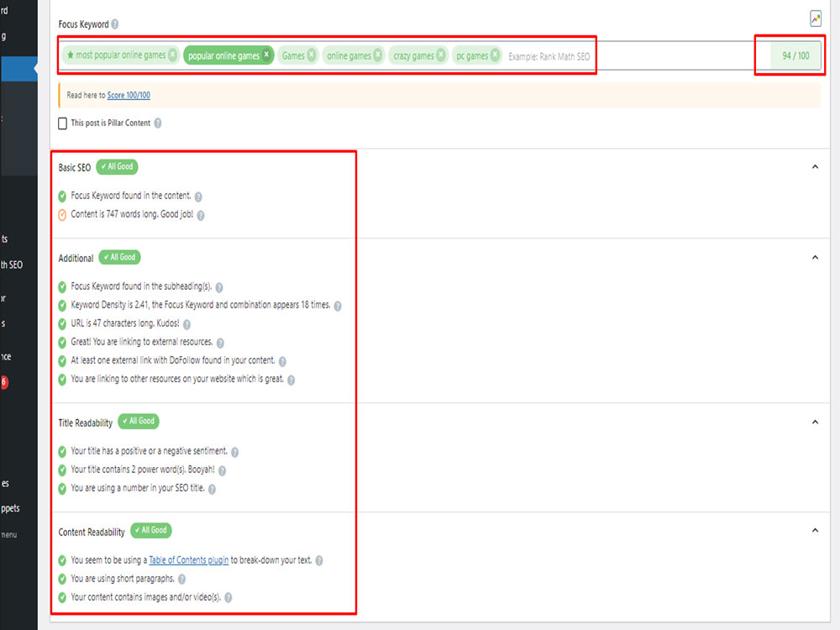This screenshot has width=840, height=630.
Task: Remove the 'popular online games' keyword tag
Action: [x=266, y=55]
